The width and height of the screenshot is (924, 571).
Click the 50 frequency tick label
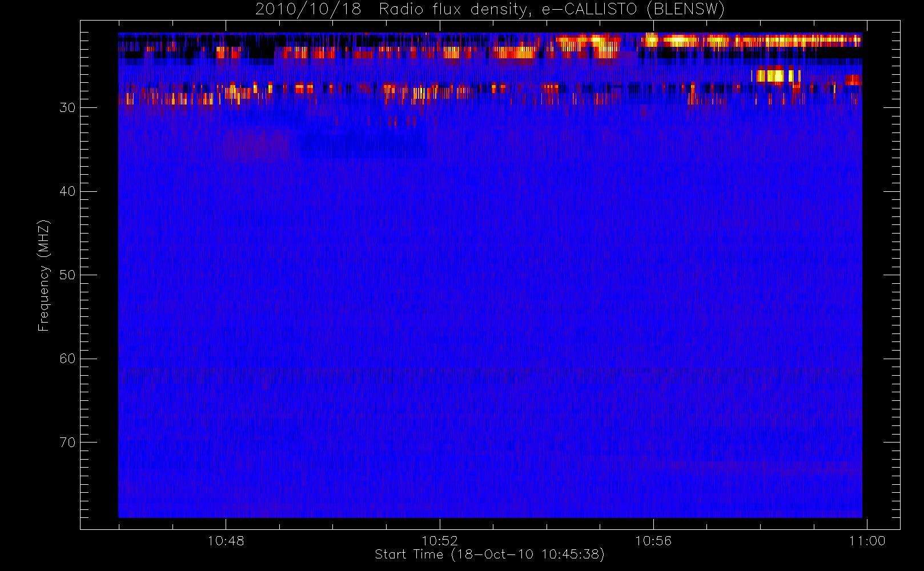pos(67,275)
